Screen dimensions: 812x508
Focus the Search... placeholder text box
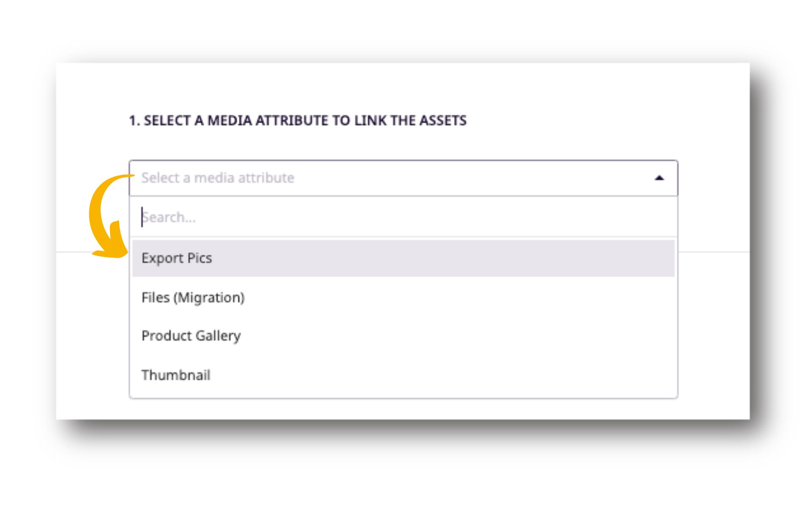[x=169, y=217]
